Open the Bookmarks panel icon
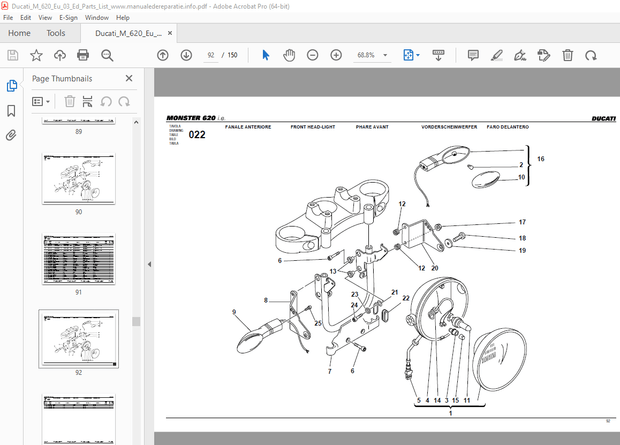The width and height of the screenshot is (620, 445). 11,111
